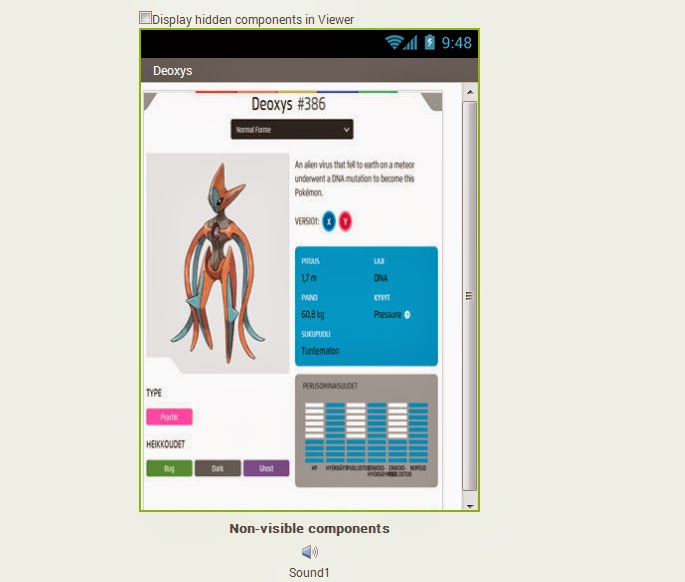
Task: Click the PERUSOMINAISUUDET stats heading
Action: tap(330, 386)
